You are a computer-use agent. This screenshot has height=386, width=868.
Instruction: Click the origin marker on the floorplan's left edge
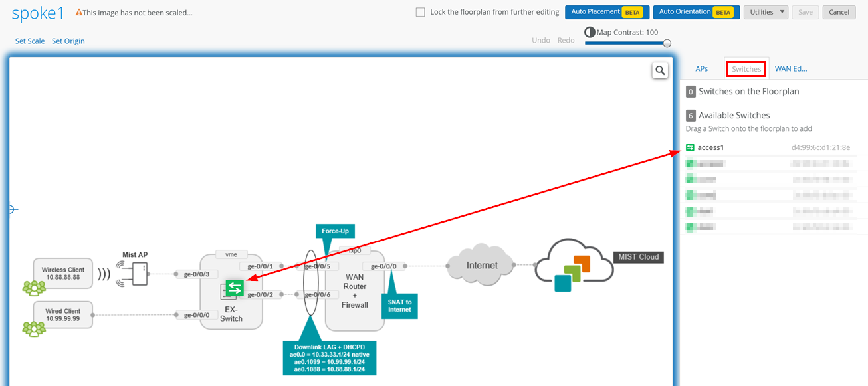11,209
